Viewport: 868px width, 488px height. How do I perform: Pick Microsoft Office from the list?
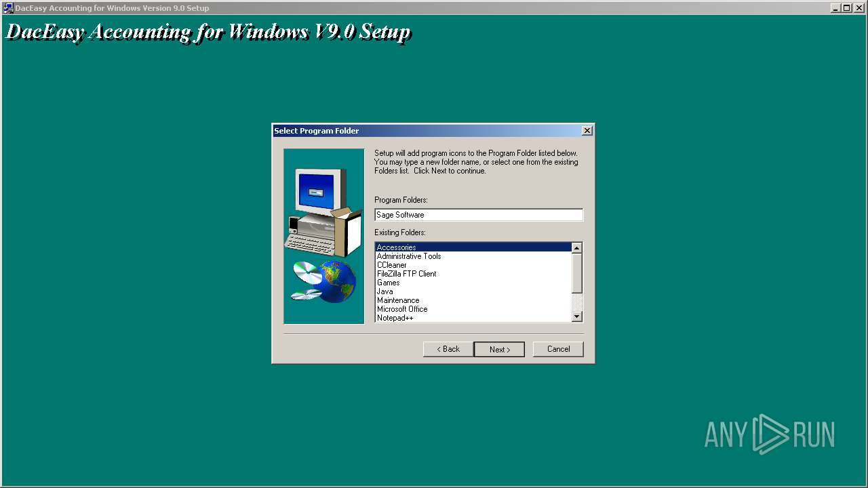tap(473, 309)
